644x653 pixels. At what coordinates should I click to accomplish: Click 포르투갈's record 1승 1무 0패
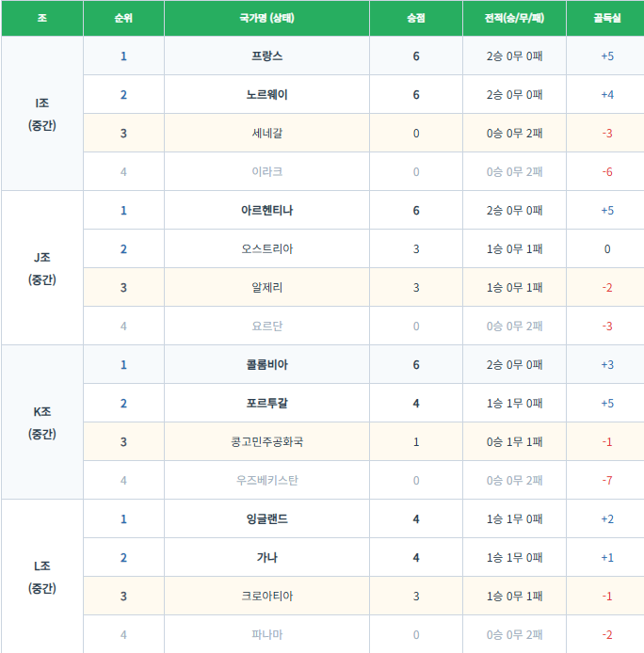514,403
